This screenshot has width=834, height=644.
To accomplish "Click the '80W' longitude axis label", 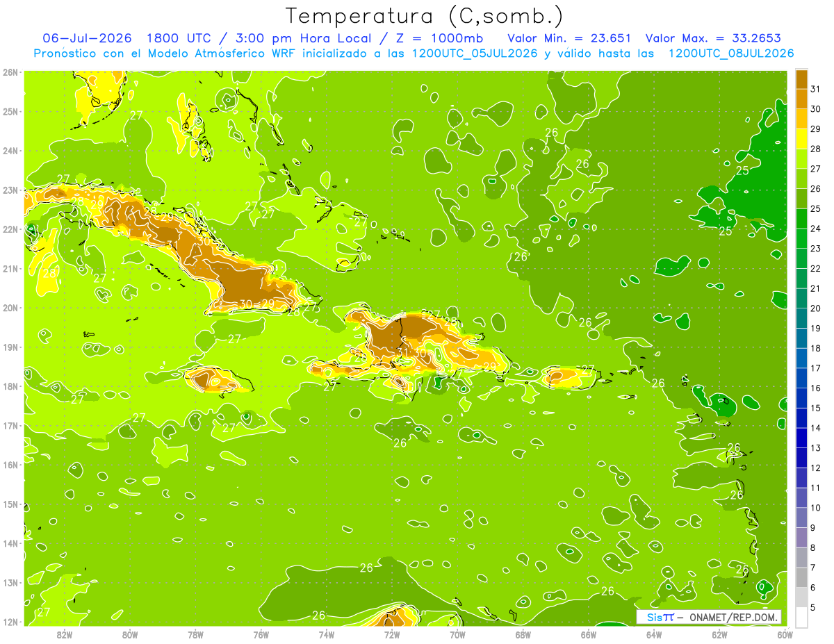I will coord(130,634).
